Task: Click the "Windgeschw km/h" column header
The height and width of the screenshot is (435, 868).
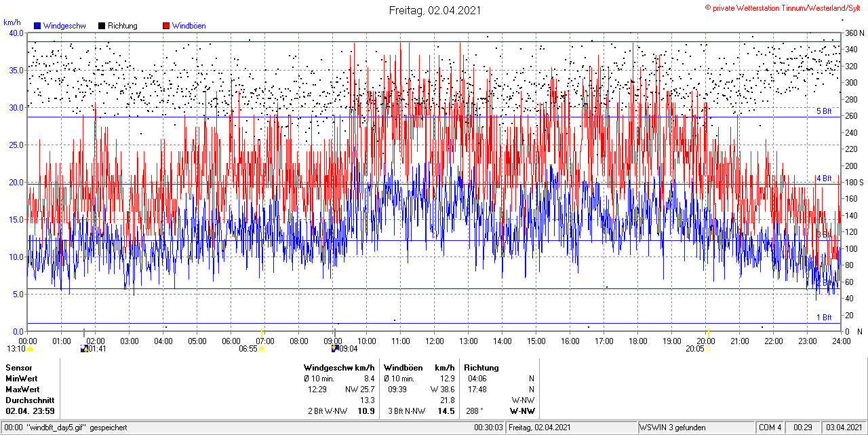Action: tap(339, 368)
